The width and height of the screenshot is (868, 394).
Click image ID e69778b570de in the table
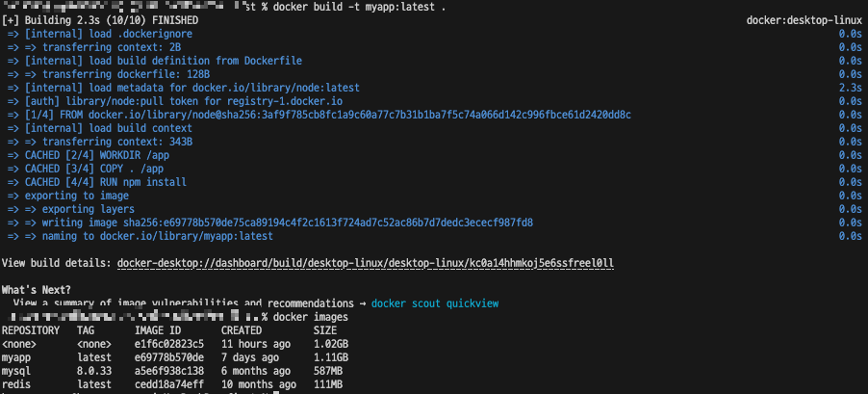(x=169, y=357)
